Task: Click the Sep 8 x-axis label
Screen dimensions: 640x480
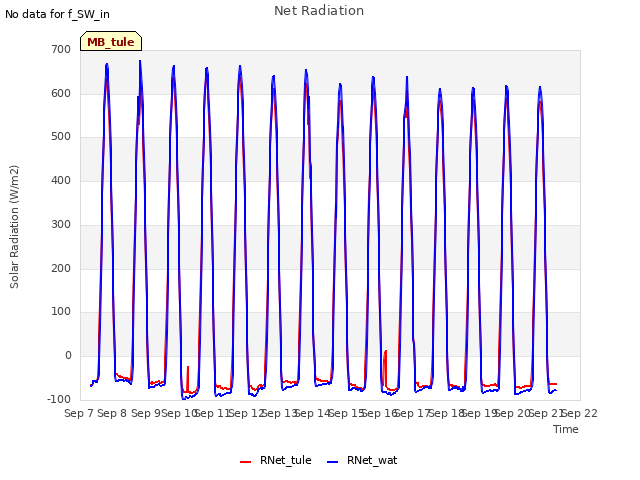Action: (x=112, y=413)
